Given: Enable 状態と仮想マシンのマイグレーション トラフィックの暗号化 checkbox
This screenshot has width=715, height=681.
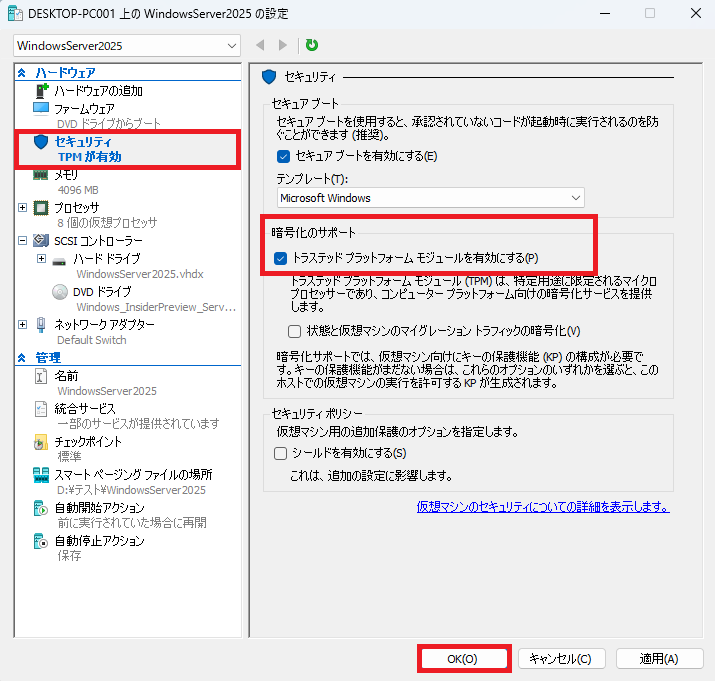Looking at the screenshot, I should [x=295, y=331].
